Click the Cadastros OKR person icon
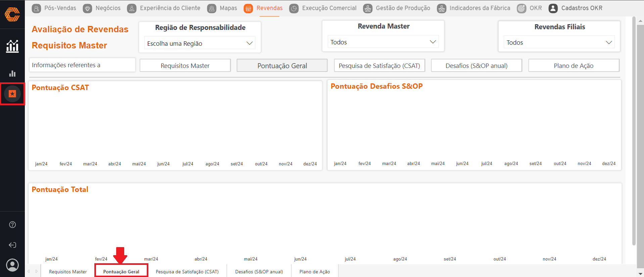The width and height of the screenshot is (644, 277). click(553, 8)
